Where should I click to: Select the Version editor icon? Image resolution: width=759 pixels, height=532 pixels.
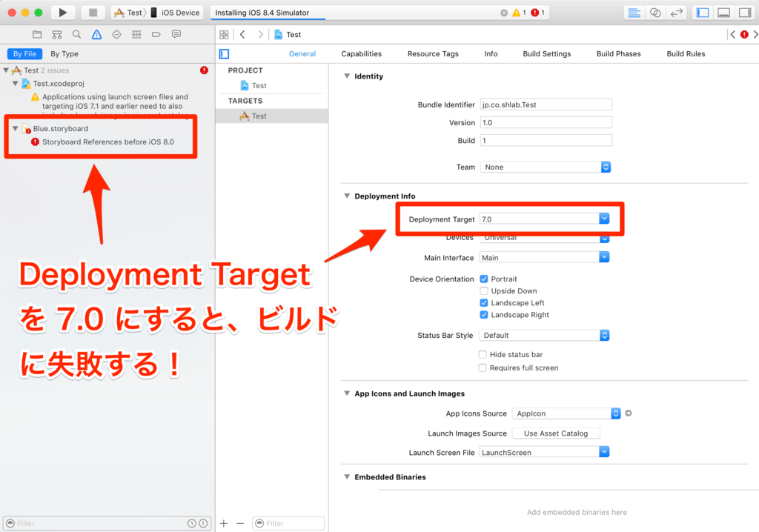point(676,13)
